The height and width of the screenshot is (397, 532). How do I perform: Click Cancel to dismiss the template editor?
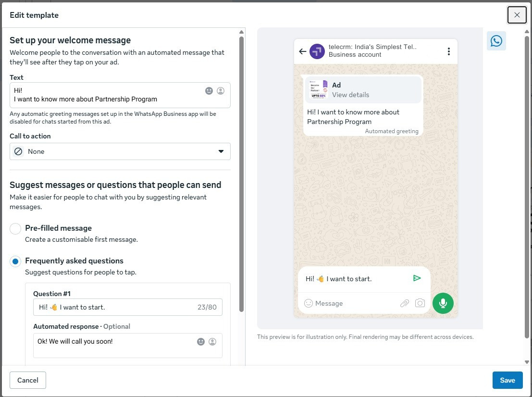pyautogui.click(x=27, y=380)
